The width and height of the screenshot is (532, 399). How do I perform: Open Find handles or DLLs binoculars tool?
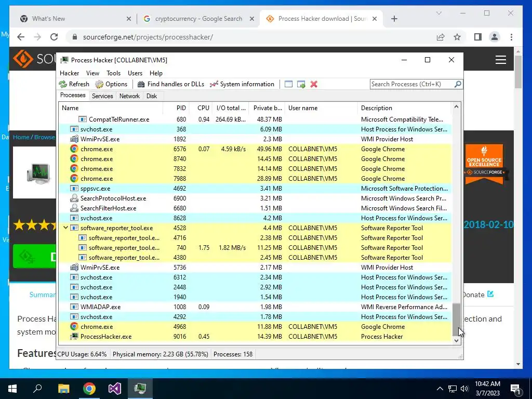[141, 84]
